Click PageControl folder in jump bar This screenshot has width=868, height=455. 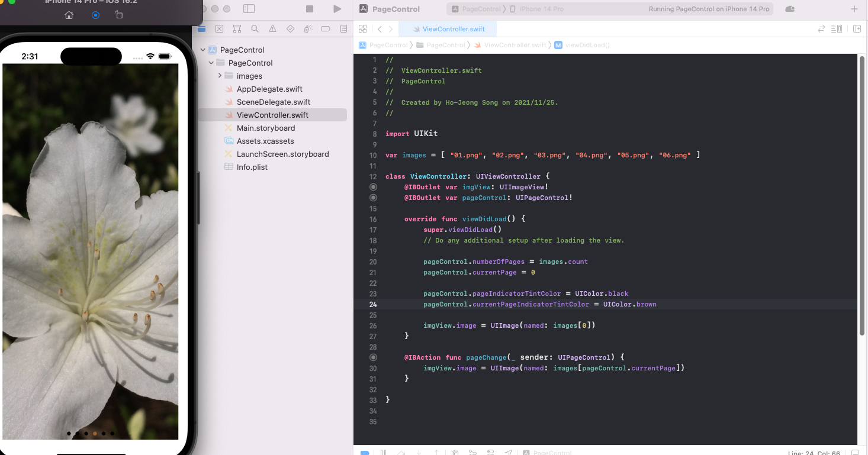pos(441,45)
